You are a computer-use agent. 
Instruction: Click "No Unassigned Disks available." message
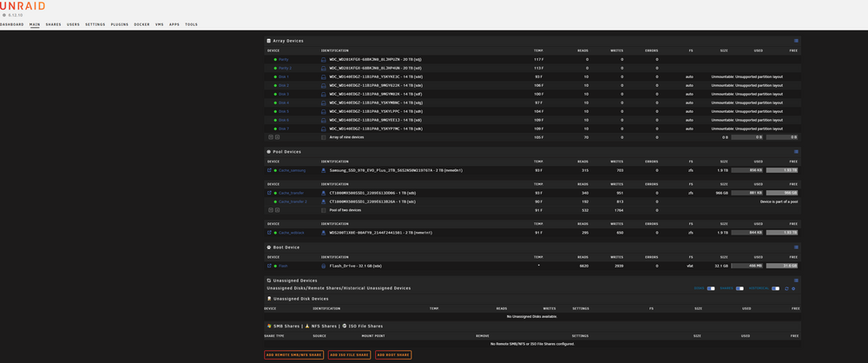click(532, 316)
